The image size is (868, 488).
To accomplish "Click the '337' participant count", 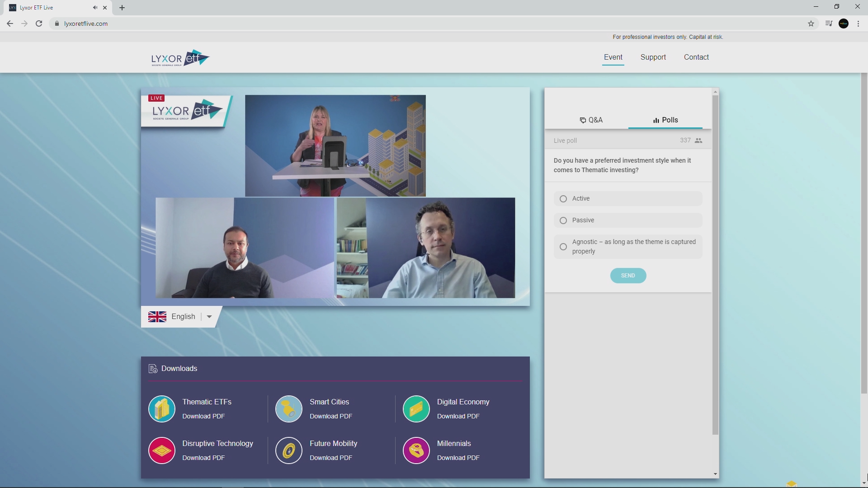I will coord(685,141).
